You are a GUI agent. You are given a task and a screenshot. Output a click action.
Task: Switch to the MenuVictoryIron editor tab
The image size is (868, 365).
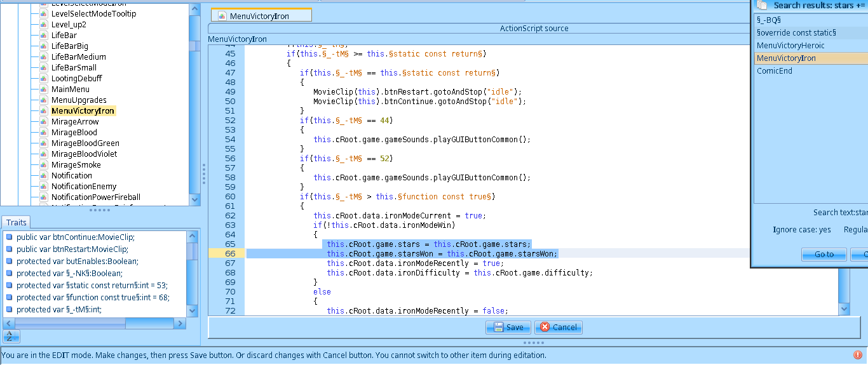click(x=261, y=16)
